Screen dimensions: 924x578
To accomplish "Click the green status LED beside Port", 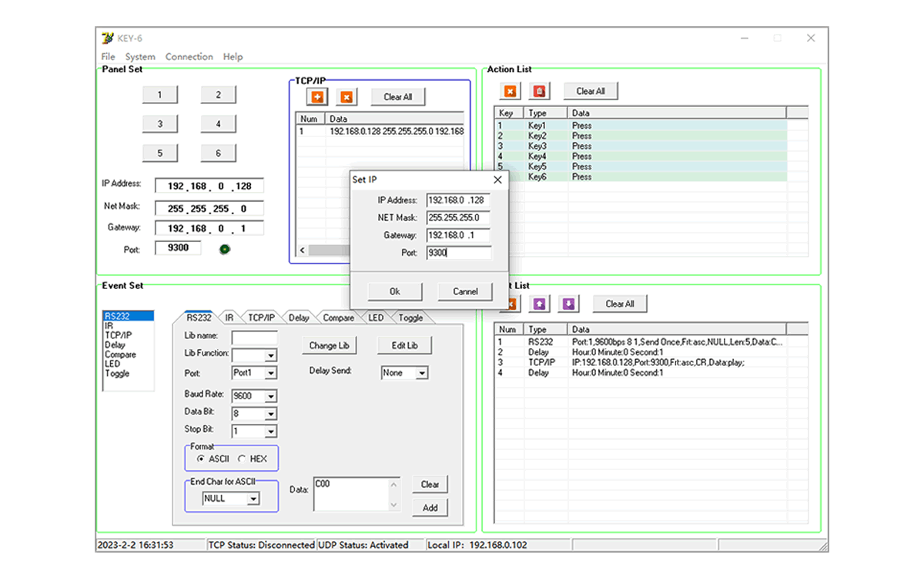I will [225, 249].
